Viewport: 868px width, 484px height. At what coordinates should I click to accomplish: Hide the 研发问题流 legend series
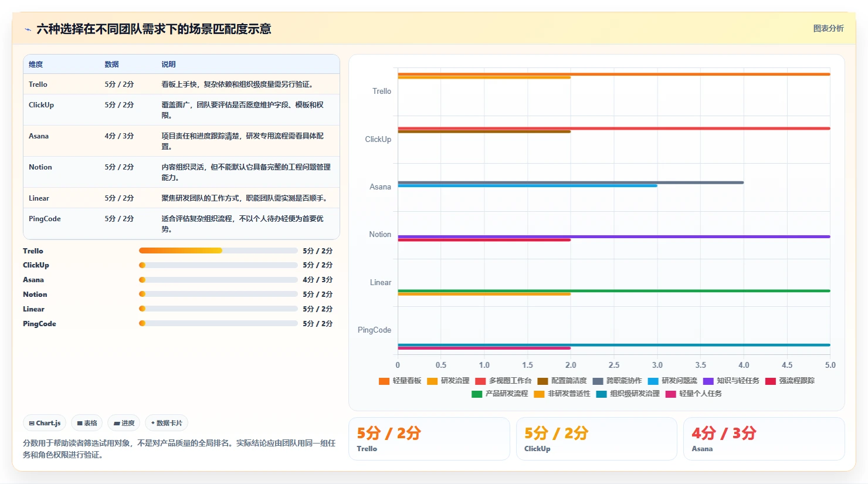pyautogui.click(x=672, y=381)
